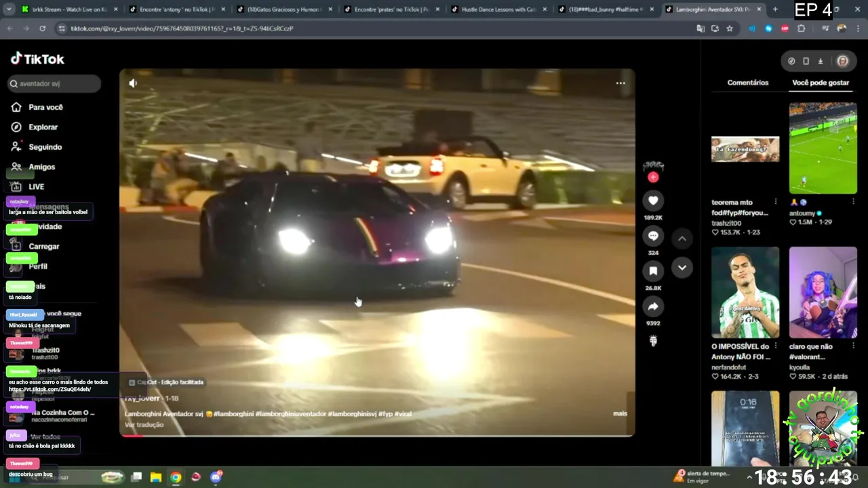Image resolution: width=868 pixels, height=488 pixels.
Task: Open the Seguindo feed
Action: (45, 146)
